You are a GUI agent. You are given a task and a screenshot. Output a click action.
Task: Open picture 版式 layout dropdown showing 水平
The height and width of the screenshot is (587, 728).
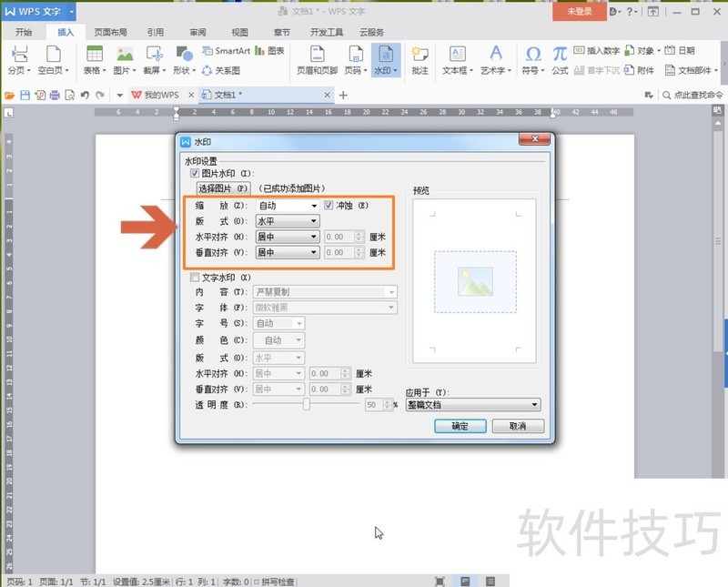coord(288,221)
